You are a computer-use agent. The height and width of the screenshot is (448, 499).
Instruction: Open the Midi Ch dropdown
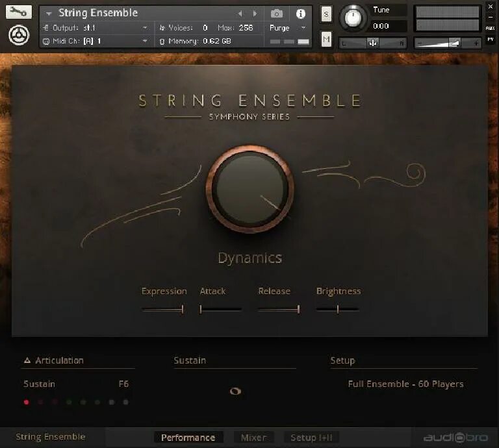pos(145,42)
